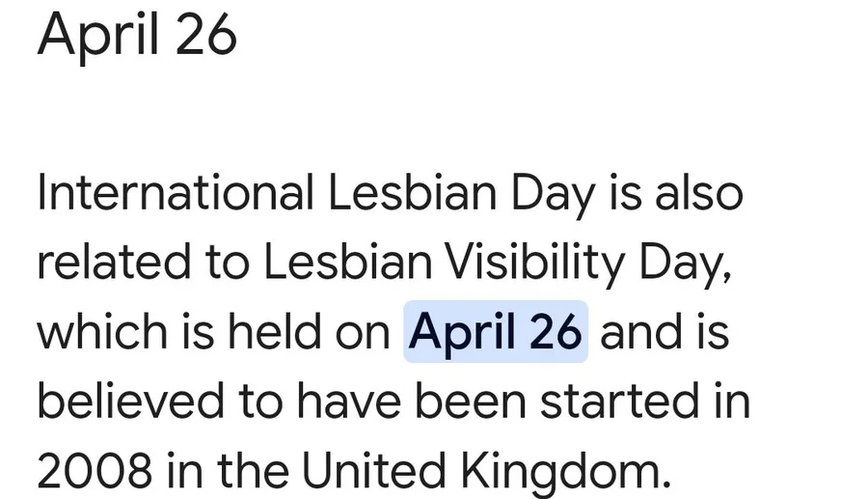Click the word related

point(114,262)
